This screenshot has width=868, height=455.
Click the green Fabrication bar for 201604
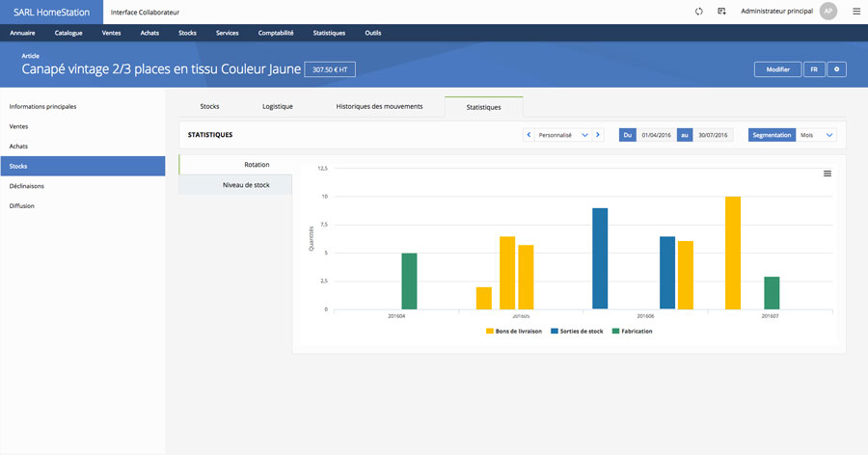409,281
